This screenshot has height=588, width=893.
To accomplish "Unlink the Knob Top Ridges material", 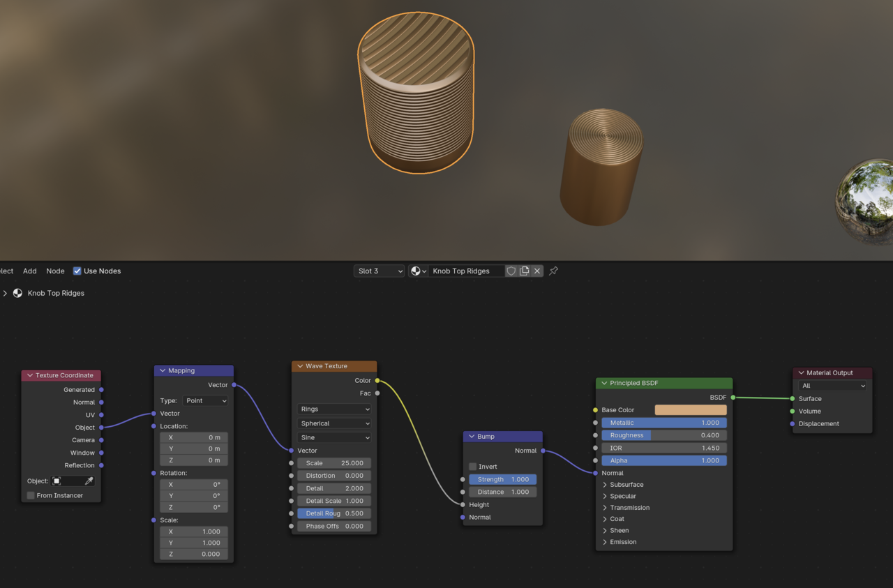I will point(537,271).
